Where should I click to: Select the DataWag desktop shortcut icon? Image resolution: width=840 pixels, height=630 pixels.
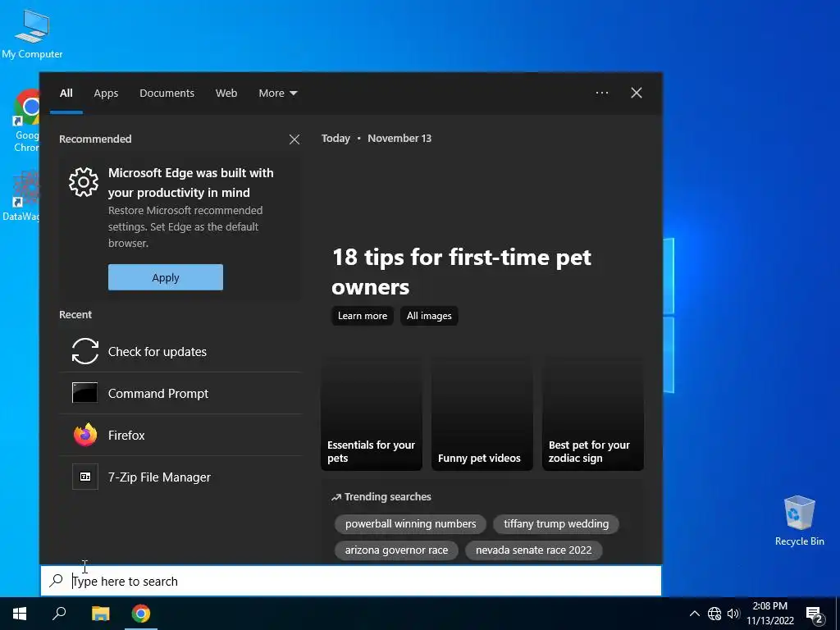point(21,195)
